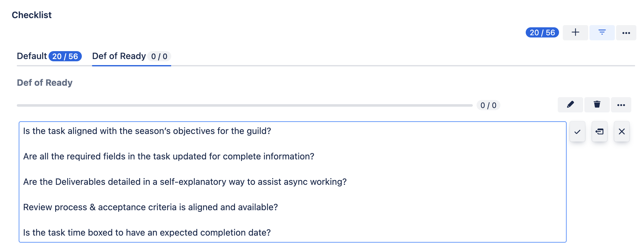Toggle the checklist filter icon

(x=602, y=33)
